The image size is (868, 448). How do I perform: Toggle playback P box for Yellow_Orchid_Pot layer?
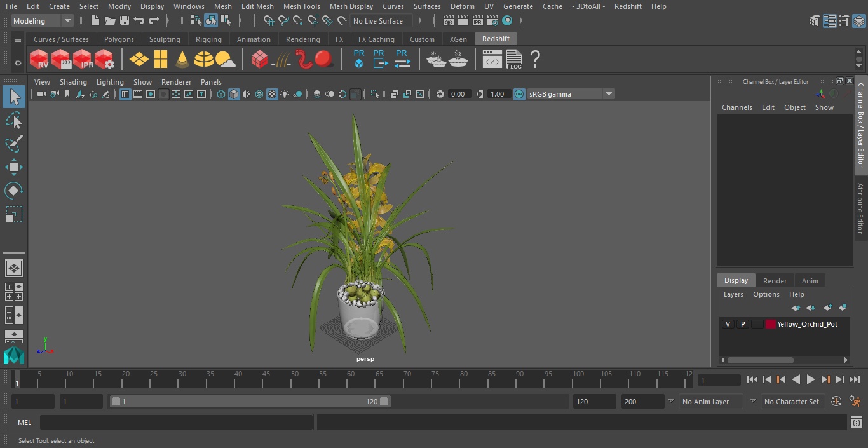coord(742,324)
